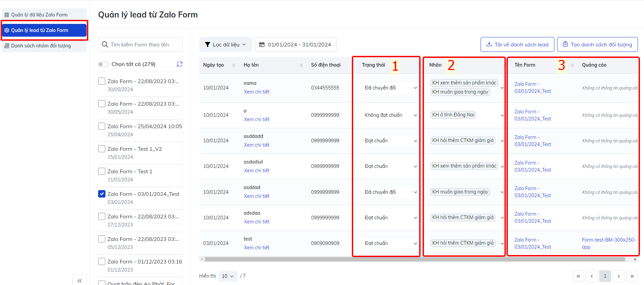Click Tạo danh sách đối tượng button
The height and width of the screenshot is (285, 644).
point(597,44)
